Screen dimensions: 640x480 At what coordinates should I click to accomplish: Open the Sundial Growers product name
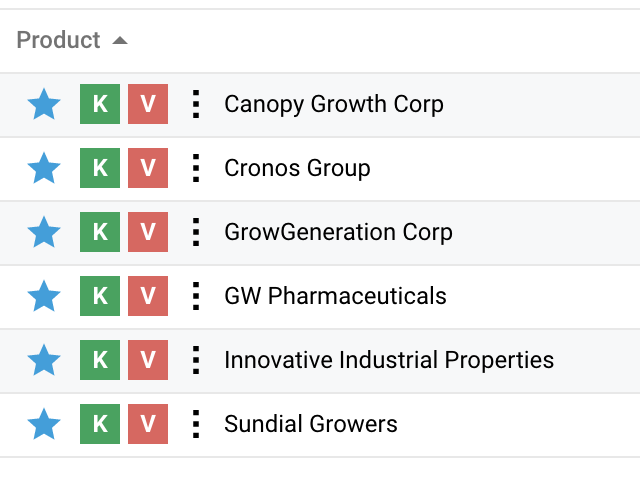(311, 424)
